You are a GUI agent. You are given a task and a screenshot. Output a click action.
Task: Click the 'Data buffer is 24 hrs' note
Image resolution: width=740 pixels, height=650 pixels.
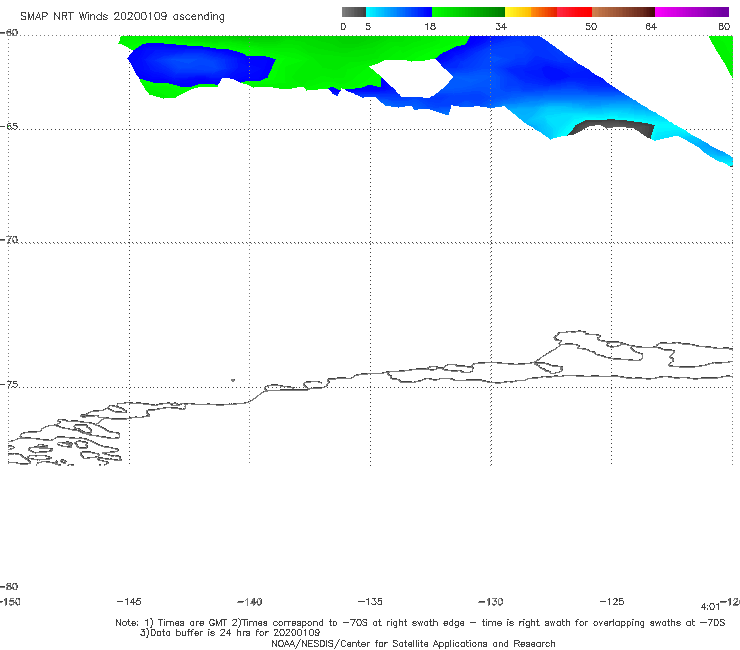click(230, 633)
